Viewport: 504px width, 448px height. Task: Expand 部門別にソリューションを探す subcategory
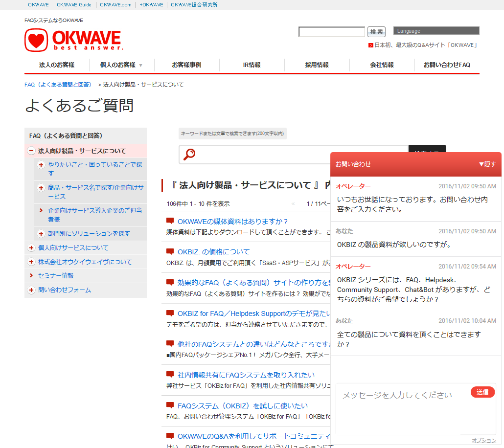(x=41, y=234)
